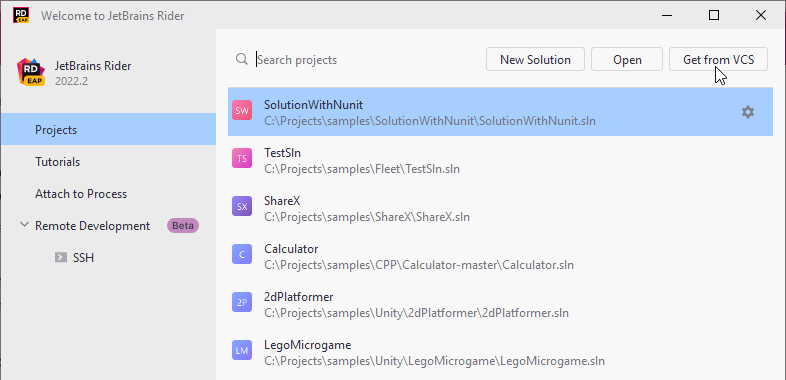Select the Projects tab in the sidebar
786x380 pixels.
click(108, 129)
